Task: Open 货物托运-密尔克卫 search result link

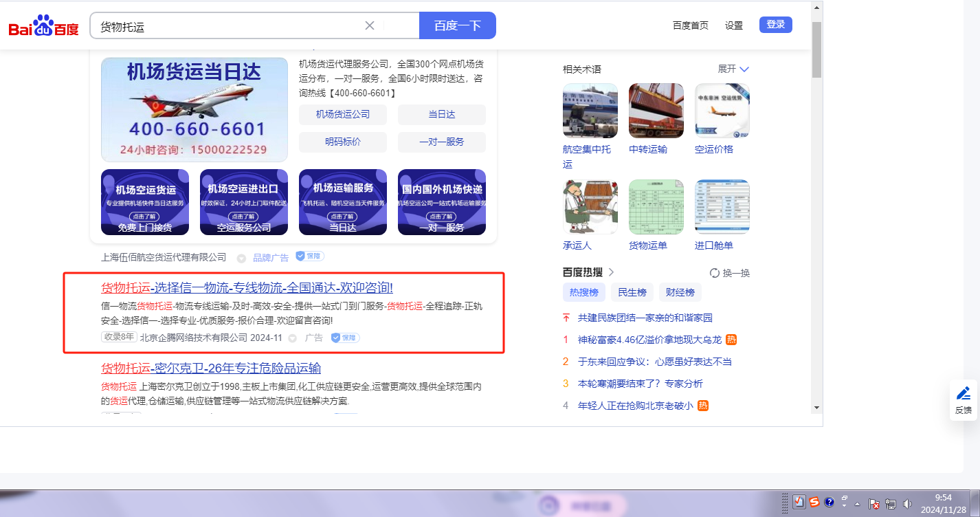Action: pos(211,368)
